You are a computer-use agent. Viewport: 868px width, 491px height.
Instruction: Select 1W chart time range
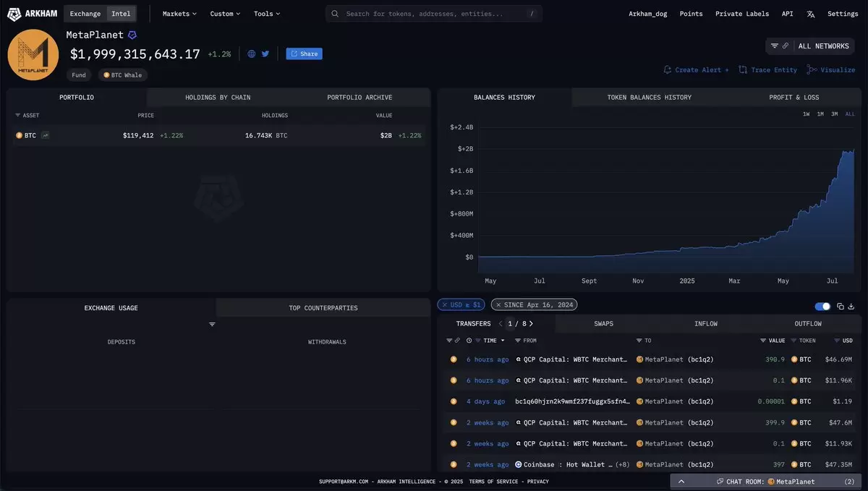(807, 114)
